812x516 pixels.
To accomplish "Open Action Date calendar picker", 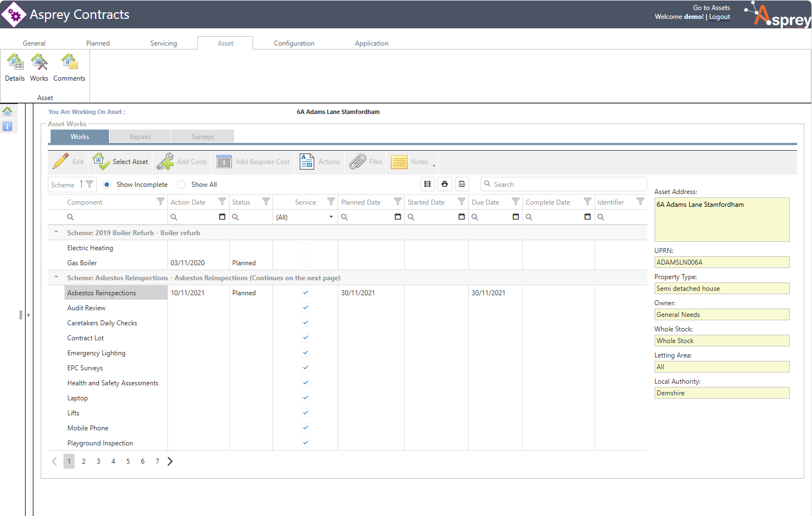I will 222,217.
